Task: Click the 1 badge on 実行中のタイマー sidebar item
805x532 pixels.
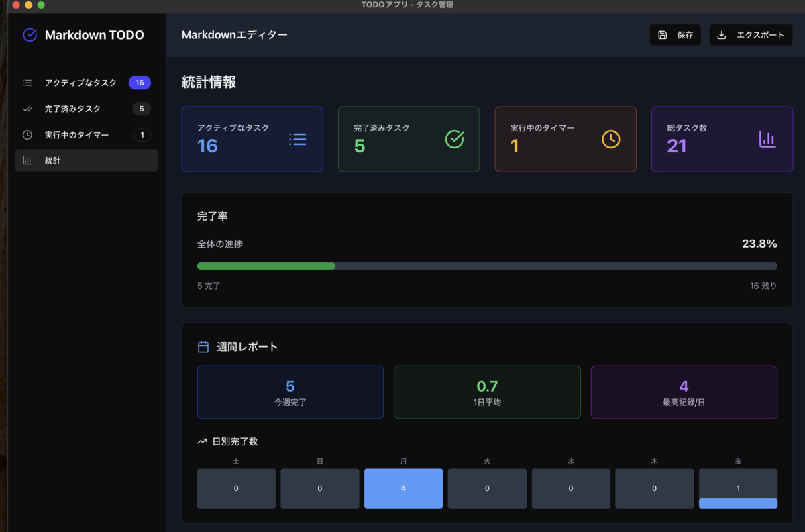Action: point(142,135)
